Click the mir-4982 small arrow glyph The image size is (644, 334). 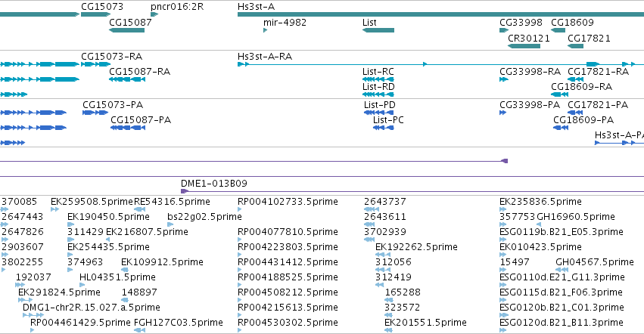pyautogui.click(x=266, y=30)
